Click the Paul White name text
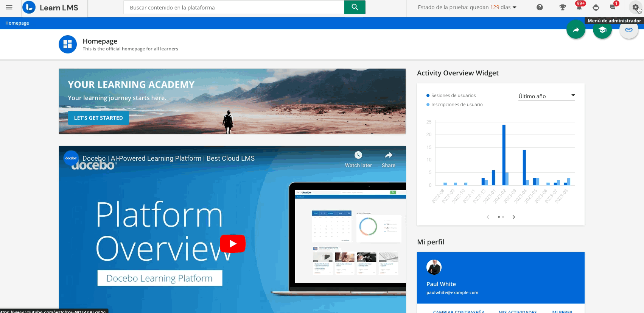This screenshot has height=313, width=644. (x=441, y=284)
